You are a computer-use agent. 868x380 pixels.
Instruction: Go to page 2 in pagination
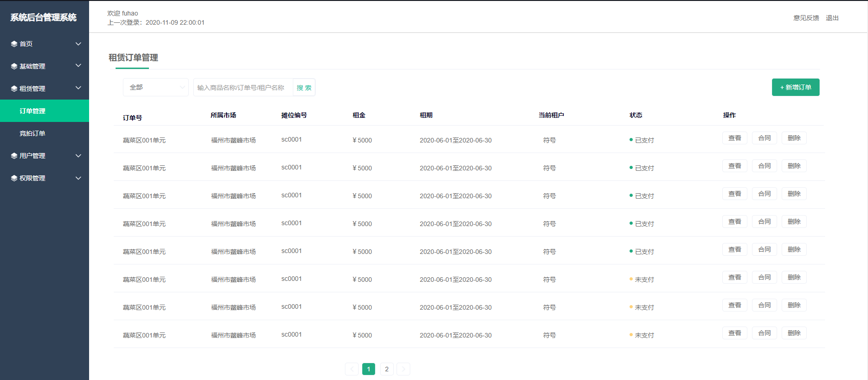(x=386, y=369)
